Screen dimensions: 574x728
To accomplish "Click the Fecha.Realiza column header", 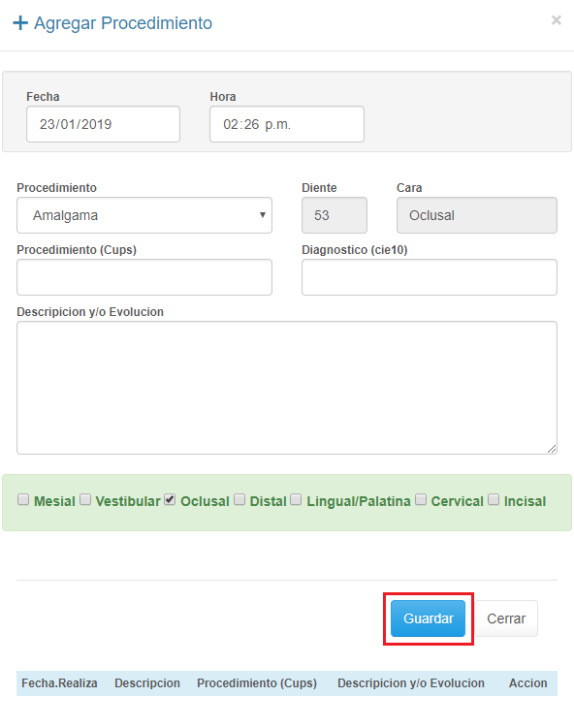I will [x=59, y=683].
